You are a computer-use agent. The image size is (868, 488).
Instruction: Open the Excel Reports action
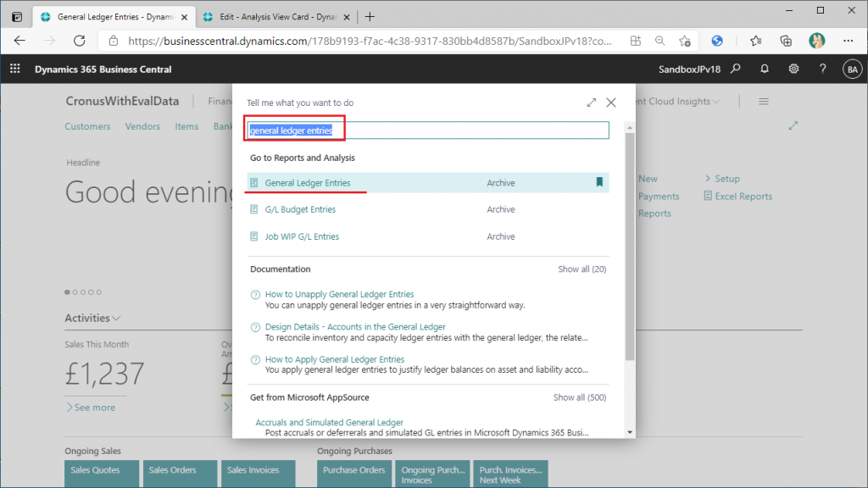pyautogui.click(x=738, y=196)
